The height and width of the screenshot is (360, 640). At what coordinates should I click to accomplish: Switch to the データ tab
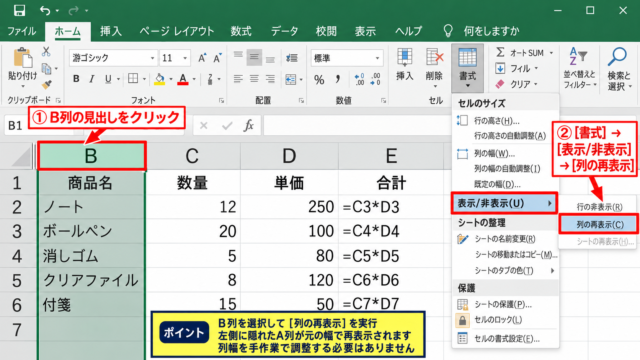pos(284,31)
